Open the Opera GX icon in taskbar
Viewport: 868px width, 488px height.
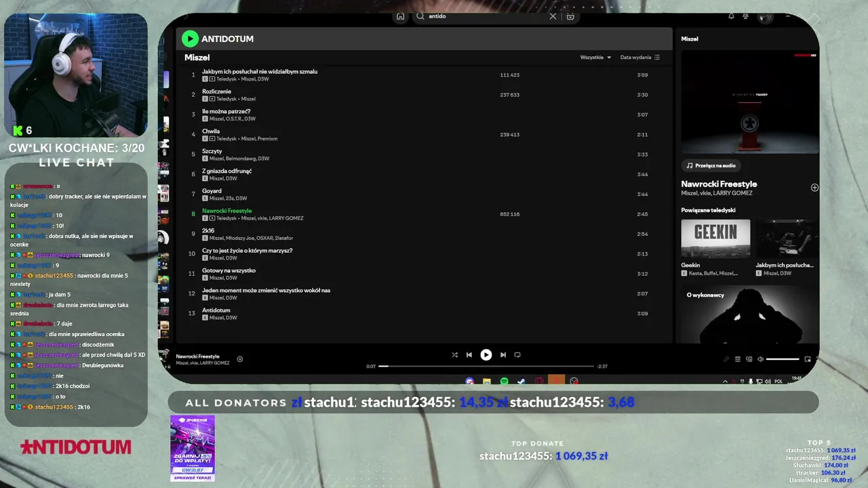pos(539,382)
